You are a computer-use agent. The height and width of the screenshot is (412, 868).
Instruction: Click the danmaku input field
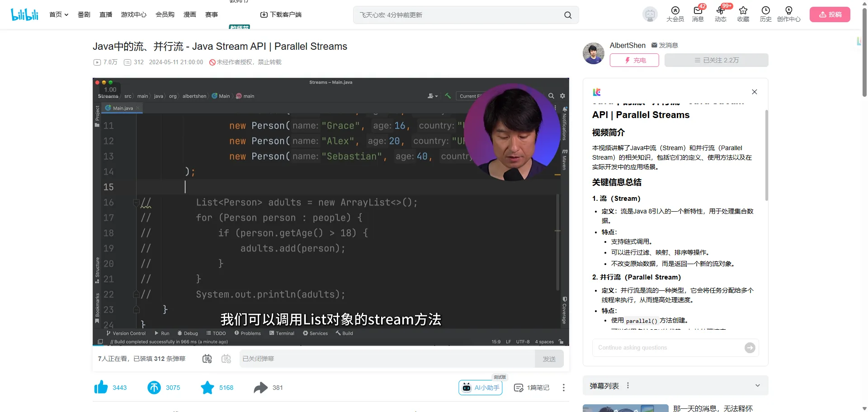pyautogui.click(x=387, y=359)
